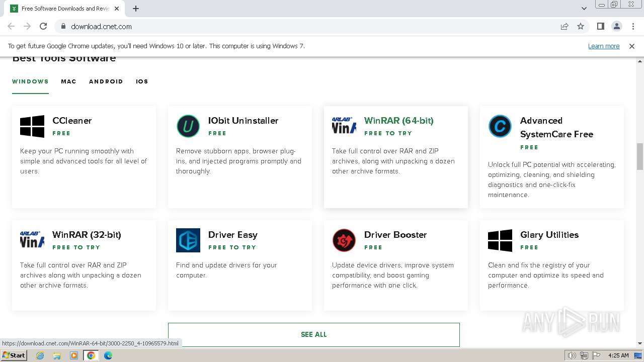
Task: Open File Explorer from the taskbar
Action: (x=57, y=355)
